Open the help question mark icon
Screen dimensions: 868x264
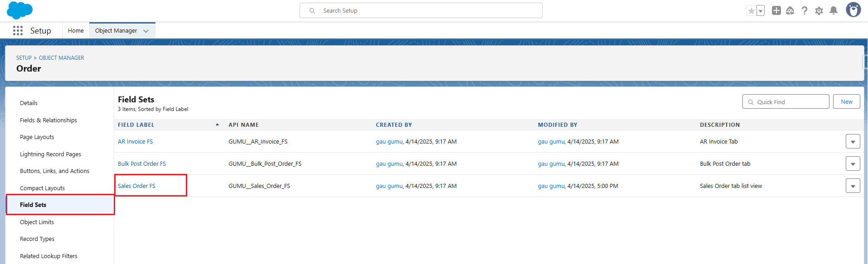tap(805, 10)
